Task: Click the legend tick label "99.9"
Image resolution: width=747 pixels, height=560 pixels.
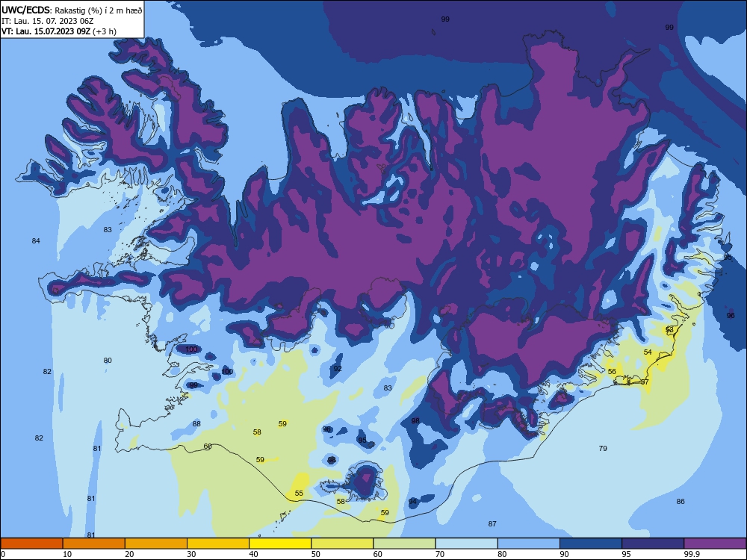Action: 691,554
